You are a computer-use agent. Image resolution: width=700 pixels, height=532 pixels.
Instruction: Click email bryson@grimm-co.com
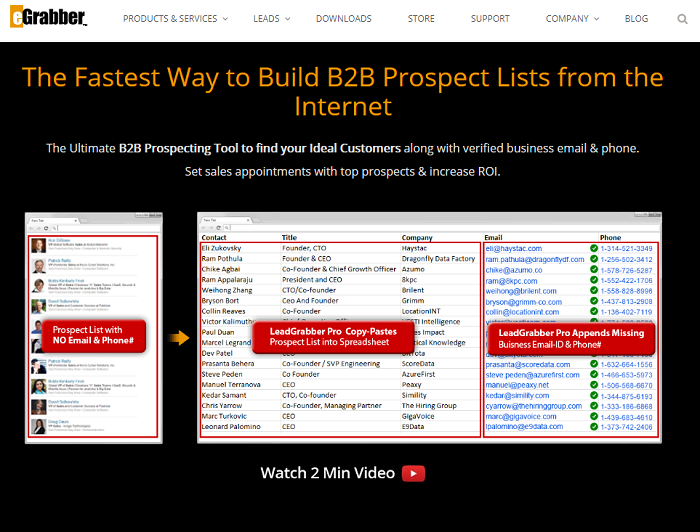point(524,302)
